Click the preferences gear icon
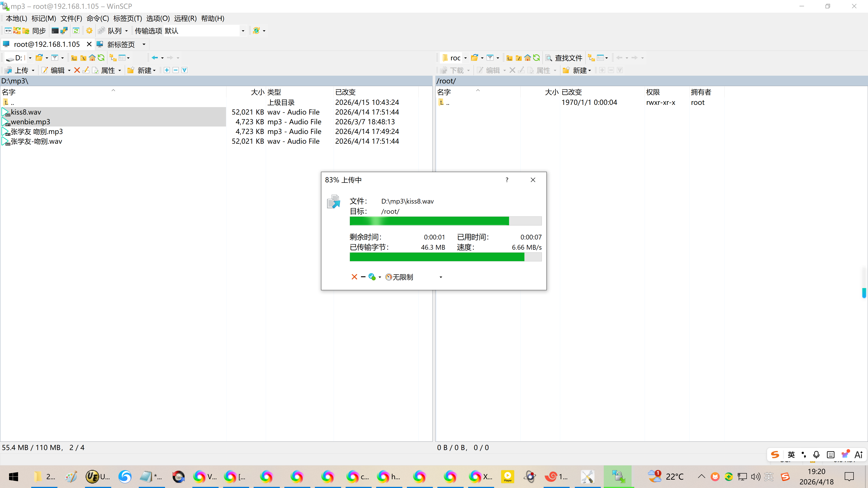 (x=89, y=31)
